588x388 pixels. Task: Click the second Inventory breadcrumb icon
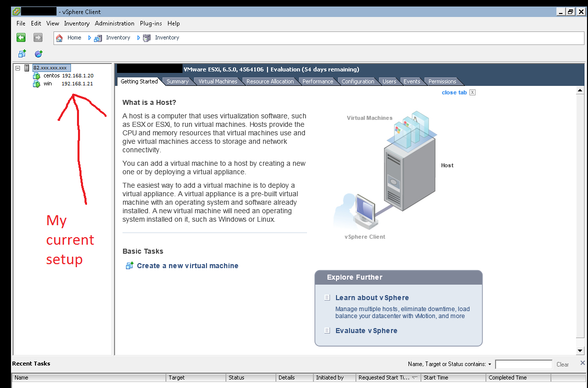point(146,38)
